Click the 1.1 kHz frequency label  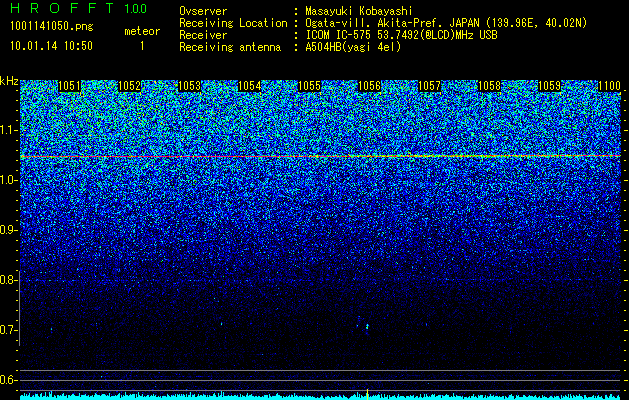(x=9, y=130)
